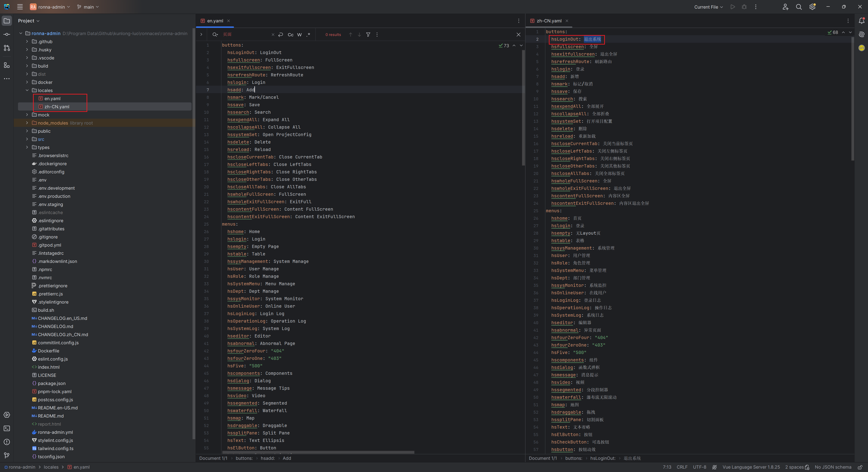
Task: Click more actions dots near run toolbar
Action: pyautogui.click(x=755, y=7)
